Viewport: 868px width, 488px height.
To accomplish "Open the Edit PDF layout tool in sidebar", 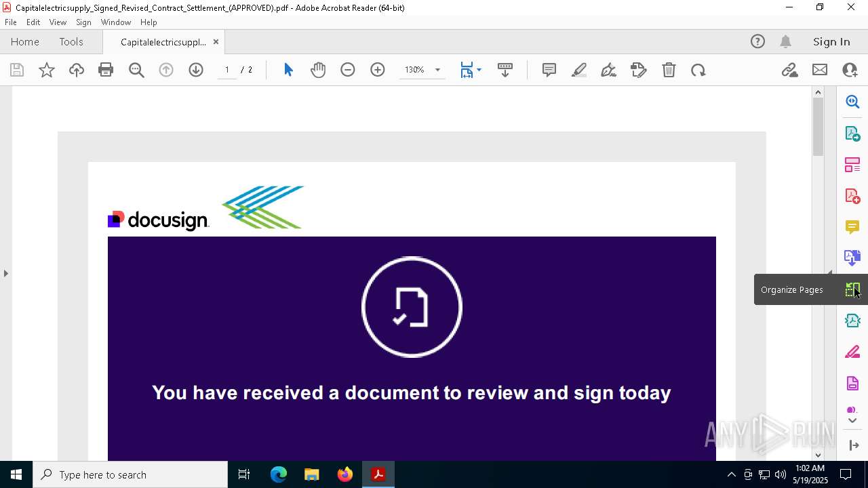I will pos(852,165).
